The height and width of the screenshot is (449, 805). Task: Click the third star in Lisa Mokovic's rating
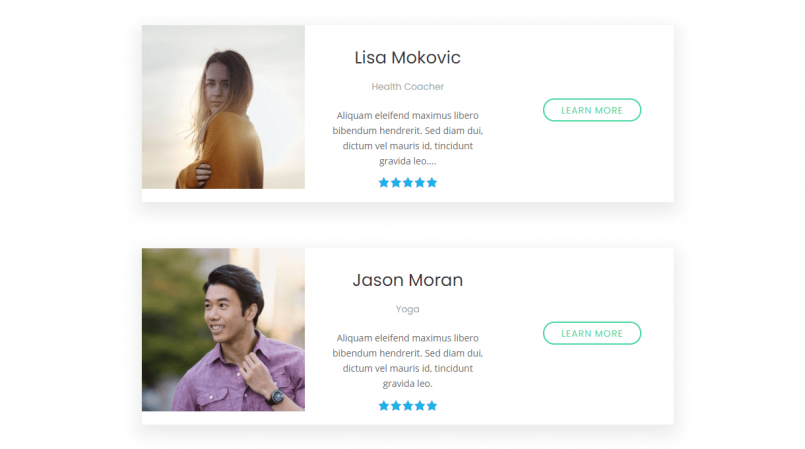pyautogui.click(x=408, y=183)
